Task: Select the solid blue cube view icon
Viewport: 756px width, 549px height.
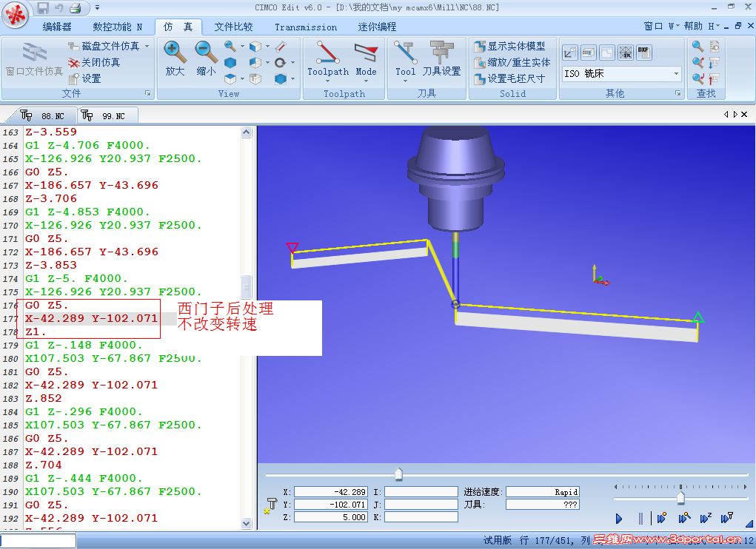Action: [x=230, y=63]
